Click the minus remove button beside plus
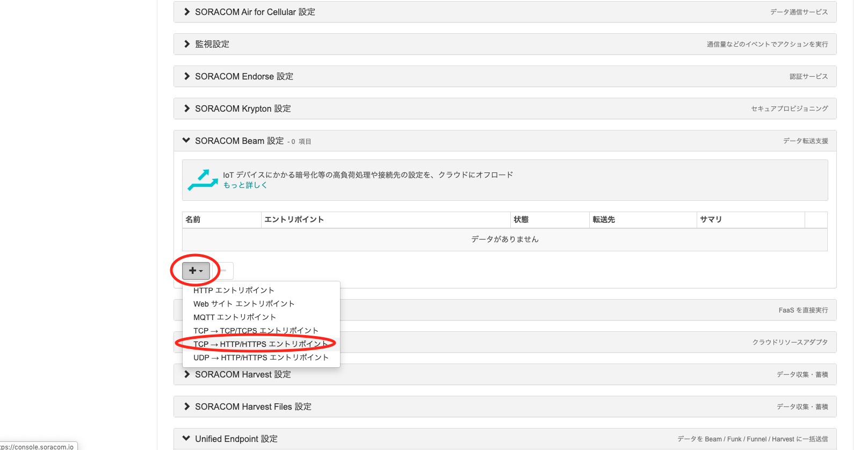This screenshot has width=868, height=450. click(x=223, y=271)
